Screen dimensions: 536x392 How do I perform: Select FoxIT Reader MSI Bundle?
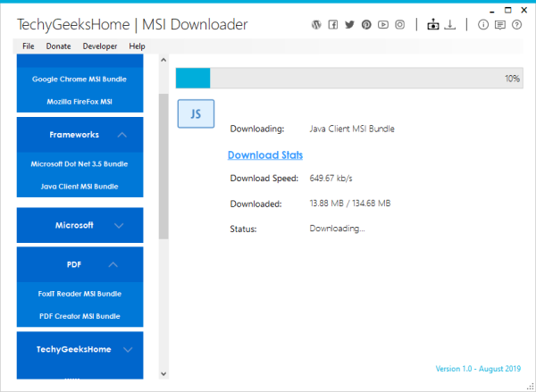80,294
